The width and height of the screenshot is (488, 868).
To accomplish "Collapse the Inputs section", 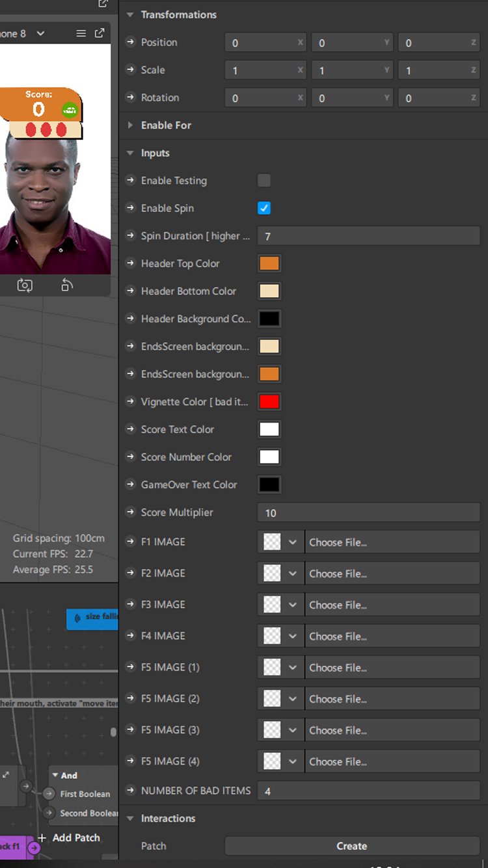I will (130, 153).
